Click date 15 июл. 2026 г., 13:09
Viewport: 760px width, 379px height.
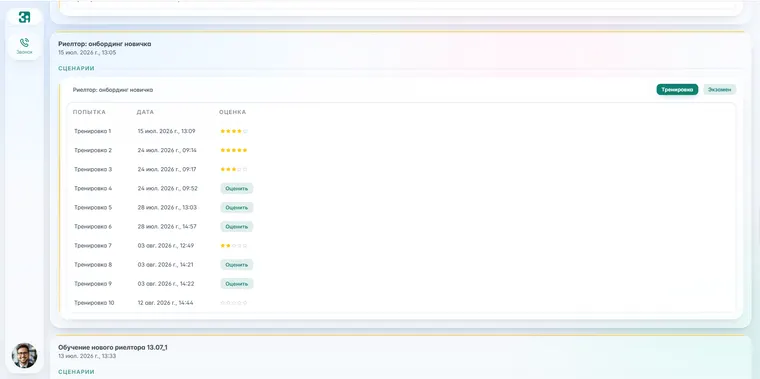pos(166,131)
